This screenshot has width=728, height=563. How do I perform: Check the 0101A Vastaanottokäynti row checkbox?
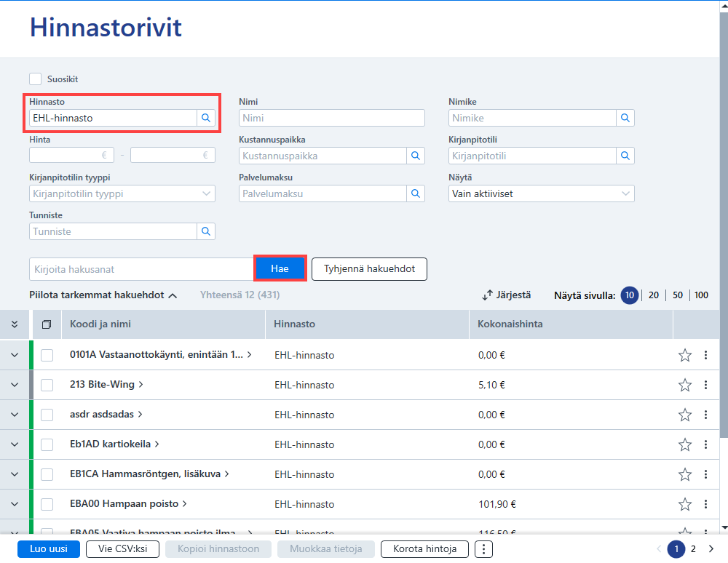point(47,355)
